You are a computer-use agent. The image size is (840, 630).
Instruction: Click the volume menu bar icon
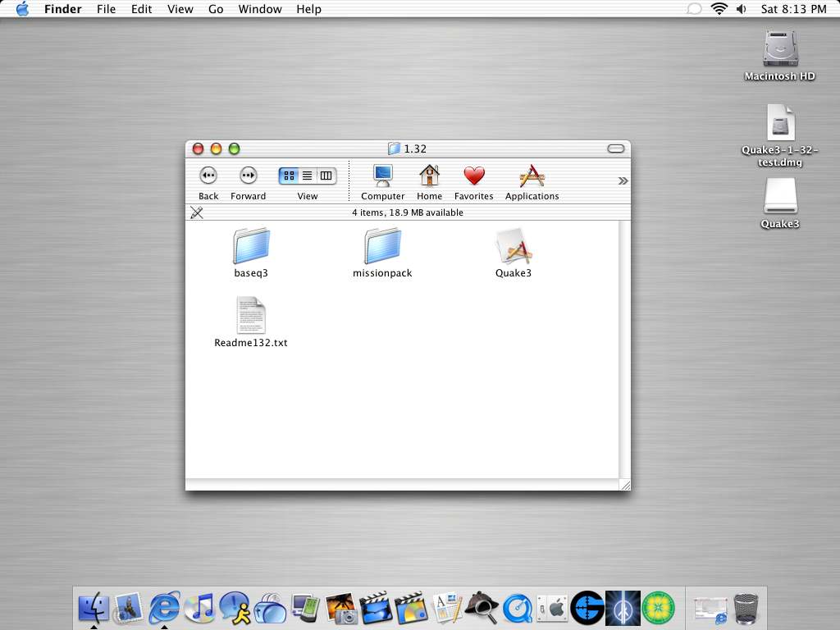tap(742, 8)
